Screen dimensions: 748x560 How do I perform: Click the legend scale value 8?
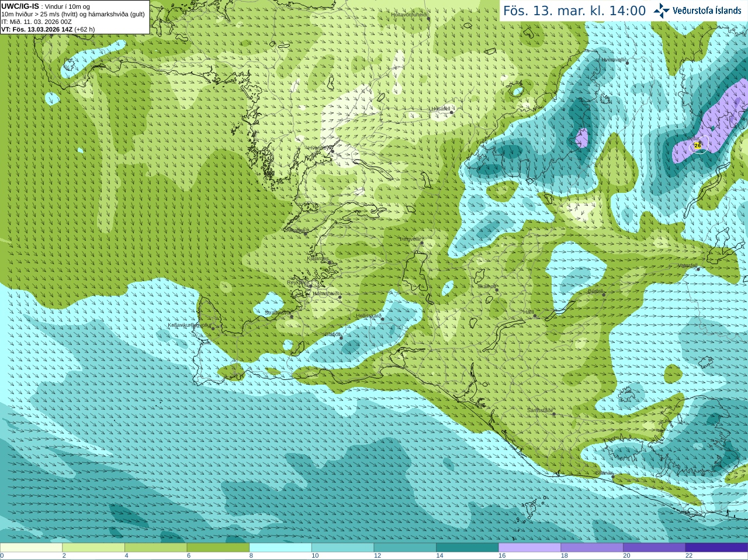tap(251, 556)
